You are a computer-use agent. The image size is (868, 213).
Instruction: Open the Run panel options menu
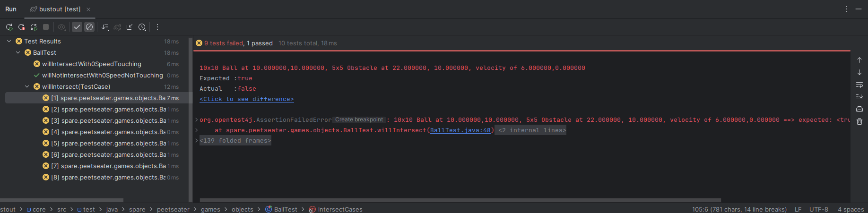846,9
